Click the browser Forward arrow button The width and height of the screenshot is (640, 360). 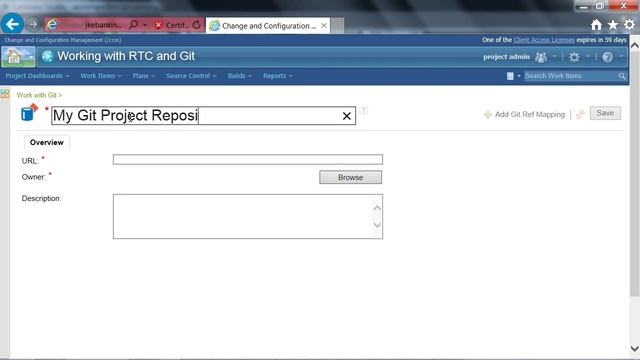(33, 24)
